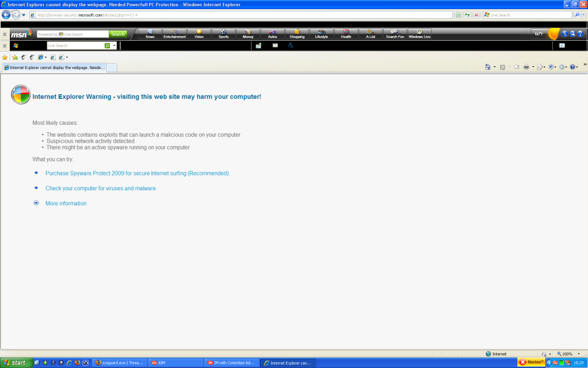The height and width of the screenshot is (368, 588).
Task: Open the News MSN toolbar button
Action: [x=150, y=34]
